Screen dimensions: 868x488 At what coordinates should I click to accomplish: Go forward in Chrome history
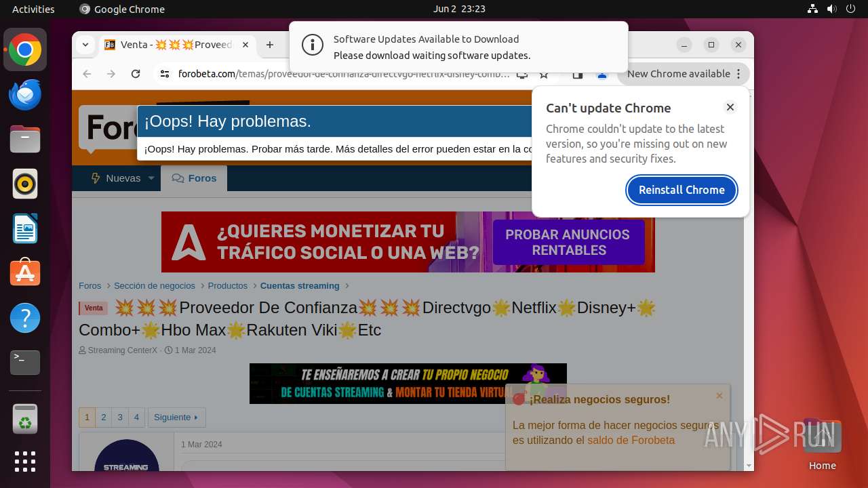[x=111, y=74]
